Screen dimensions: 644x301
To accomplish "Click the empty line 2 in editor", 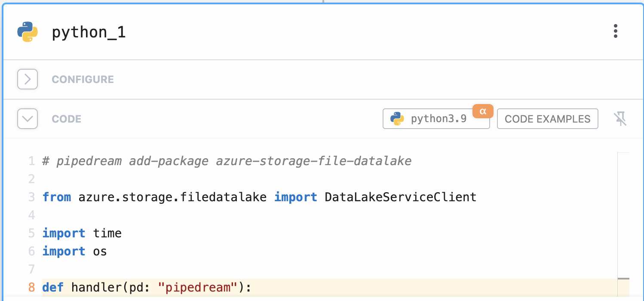I will point(329,179).
